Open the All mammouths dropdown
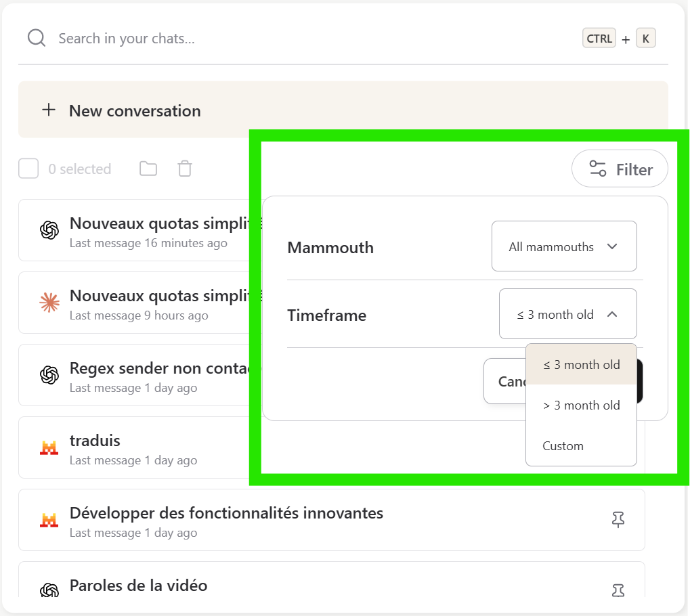 (x=564, y=246)
